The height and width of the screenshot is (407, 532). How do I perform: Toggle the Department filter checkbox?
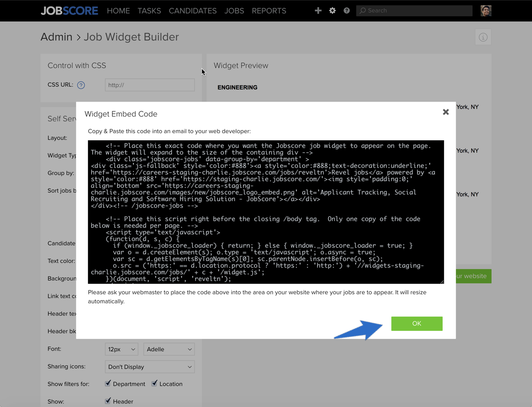coord(108,383)
